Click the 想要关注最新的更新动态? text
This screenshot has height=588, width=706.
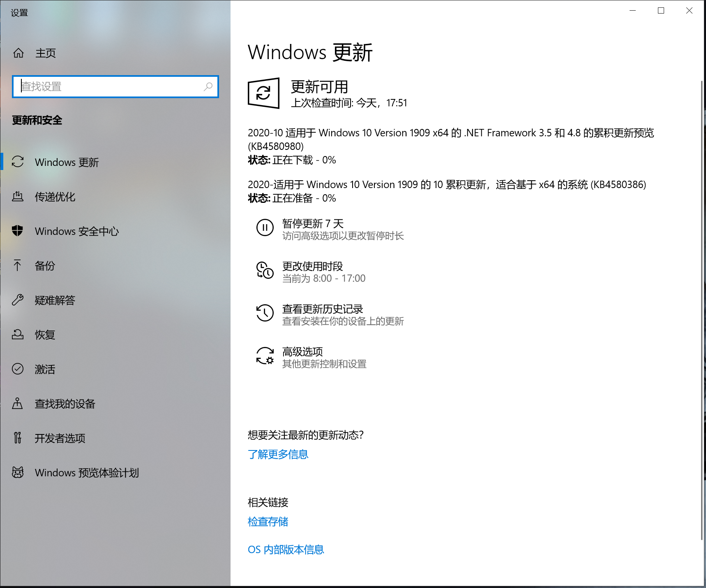click(x=306, y=435)
